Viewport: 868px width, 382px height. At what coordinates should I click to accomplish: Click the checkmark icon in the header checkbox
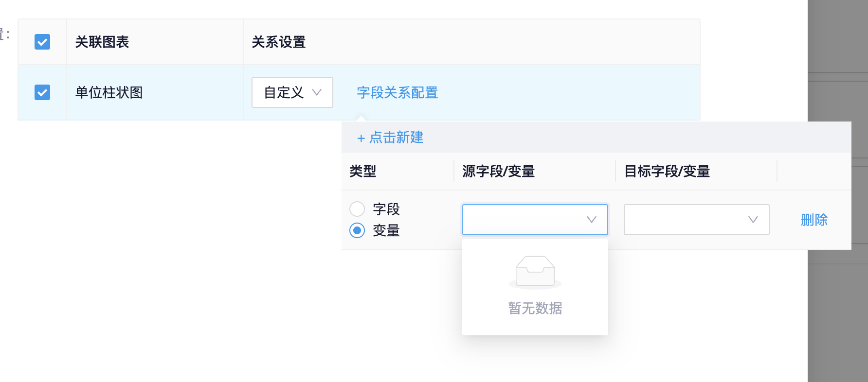pyautogui.click(x=42, y=42)
